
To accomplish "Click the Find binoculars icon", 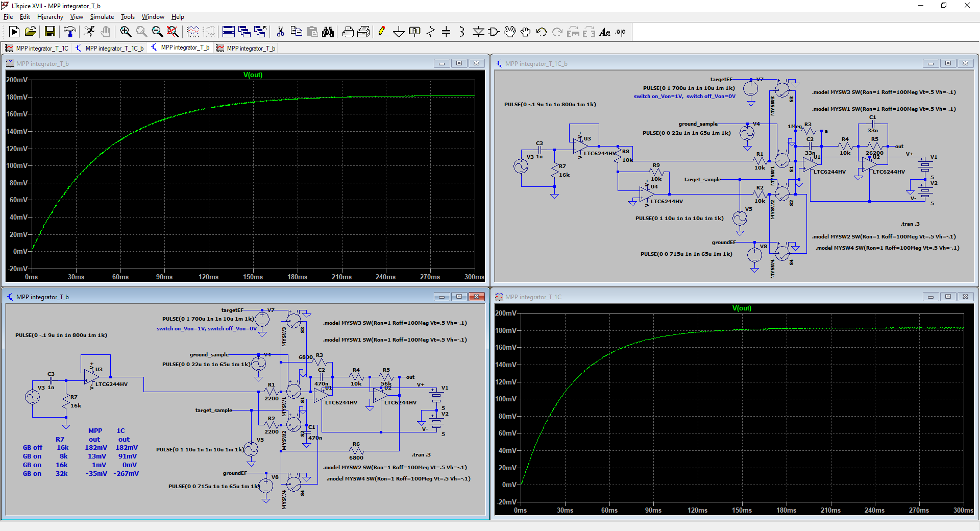I will [x=328, y=32].
